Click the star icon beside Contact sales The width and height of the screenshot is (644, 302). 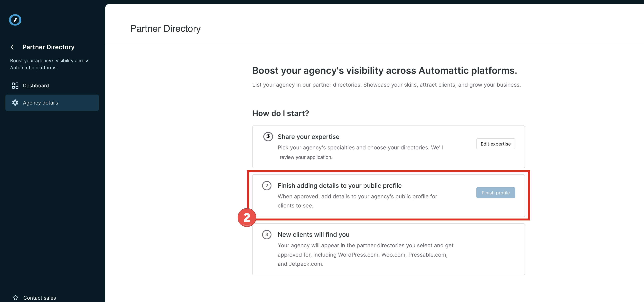(x=16, y=298)
